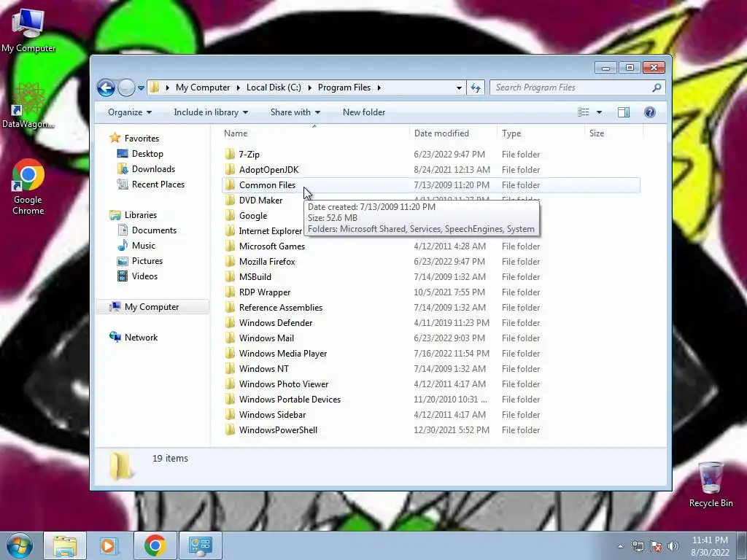Select the Windows Defender folder icon

pyautogui.click(x=230, y=323)
